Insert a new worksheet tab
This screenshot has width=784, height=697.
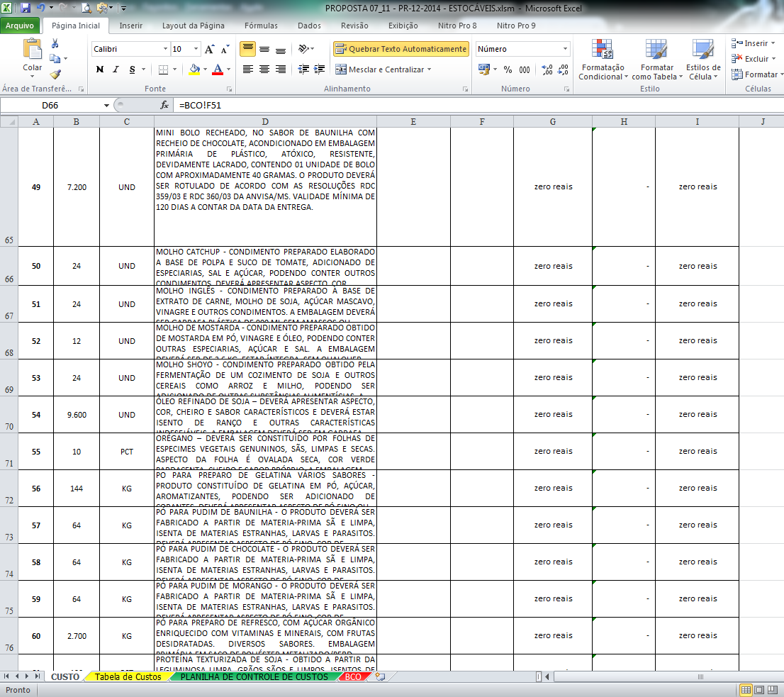pyautogui.click(x=380, y=676)
